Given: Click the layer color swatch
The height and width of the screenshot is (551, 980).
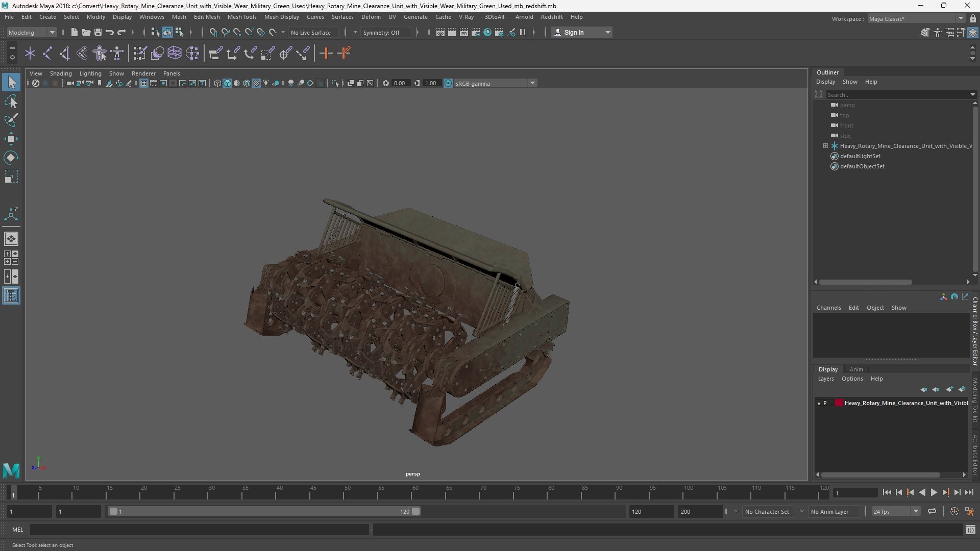Looking at the screenshot, I should 839,403.
